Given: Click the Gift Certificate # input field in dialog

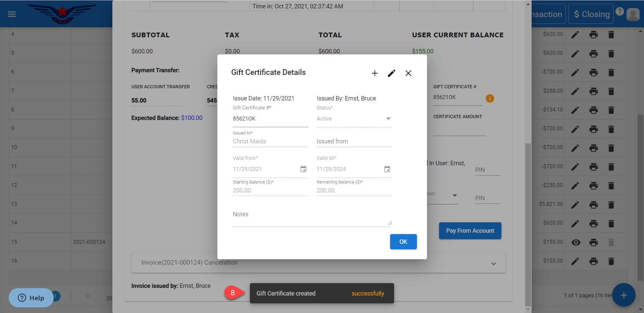Looking at the screenshot, I should pos(270,119).
